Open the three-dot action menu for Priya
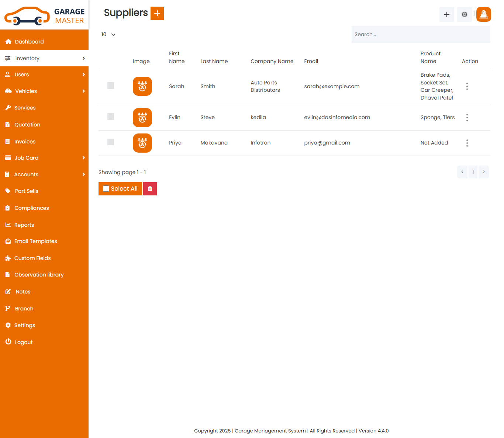Screen dimensions: 504x438 [467, 143]
